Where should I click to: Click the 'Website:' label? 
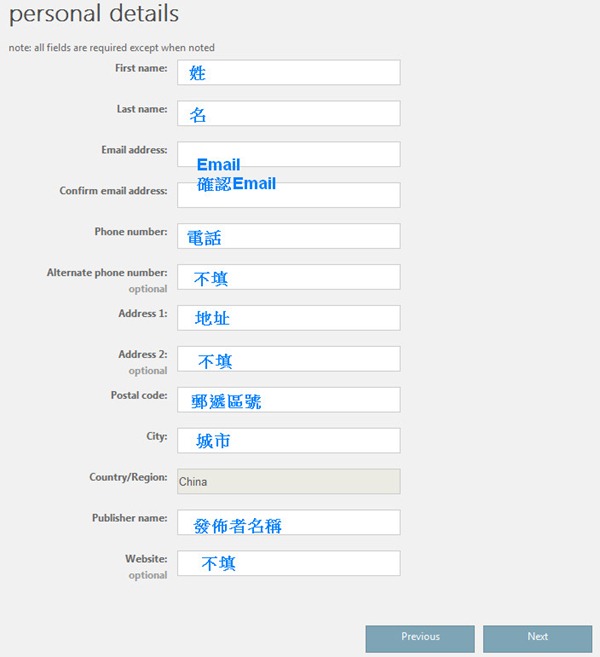(146, 559)
